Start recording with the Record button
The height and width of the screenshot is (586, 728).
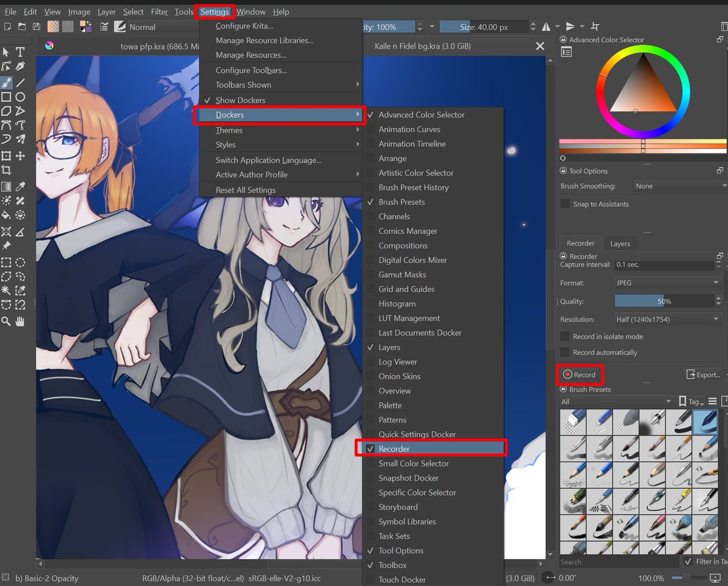click(x=579, y=375)
